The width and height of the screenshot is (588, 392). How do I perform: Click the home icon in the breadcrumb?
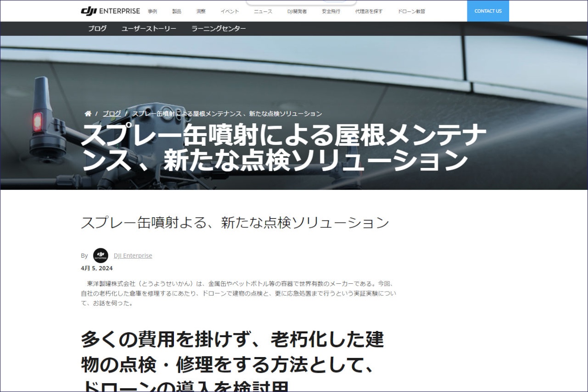pyautogui.click(x=88, y=113)
